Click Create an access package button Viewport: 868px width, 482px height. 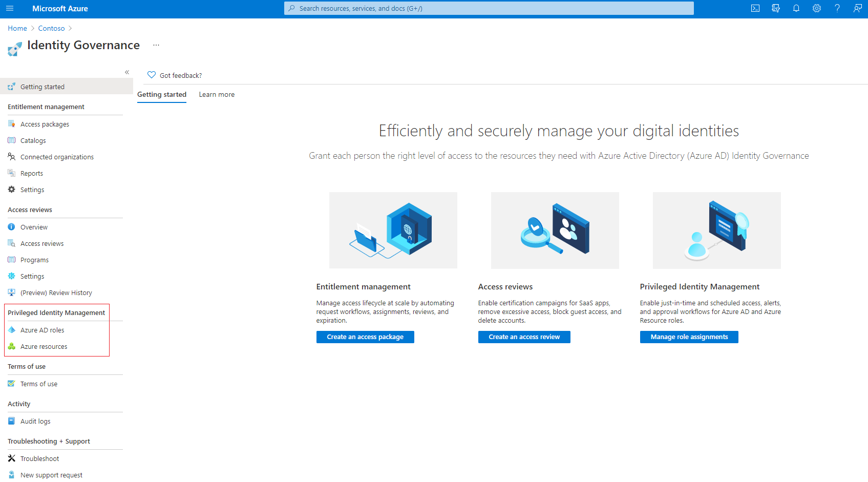(x=365, y=337)
